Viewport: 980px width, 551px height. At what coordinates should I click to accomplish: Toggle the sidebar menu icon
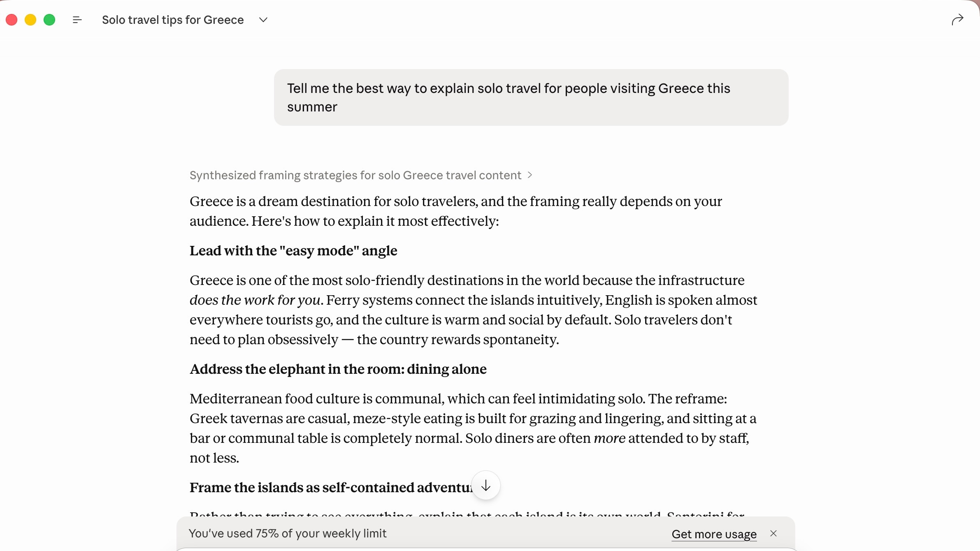coord(77,20)
